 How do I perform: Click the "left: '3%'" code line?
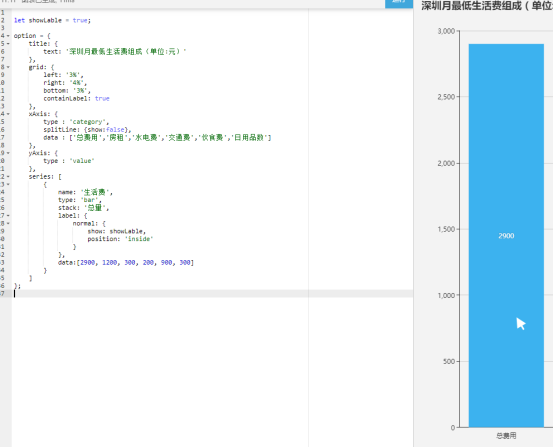63,75
